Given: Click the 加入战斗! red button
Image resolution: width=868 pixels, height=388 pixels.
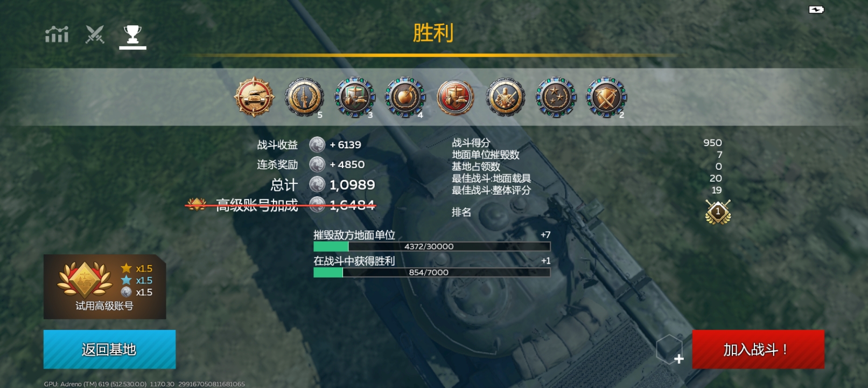Looking at the screenshot, I should pos(758,349).
